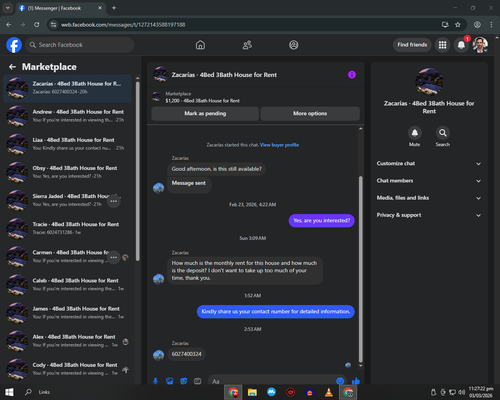Click the Mark as pending button

coord(205,114)
